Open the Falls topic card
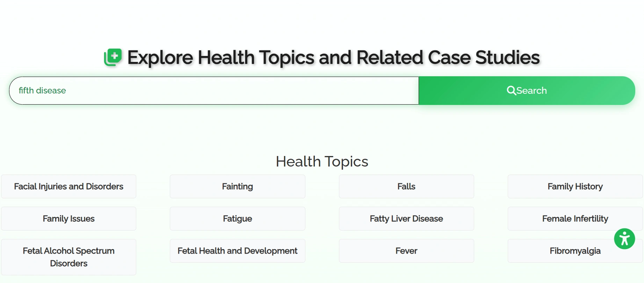The width and height of the screenshot is (644, 283). (x=406, y=186)
